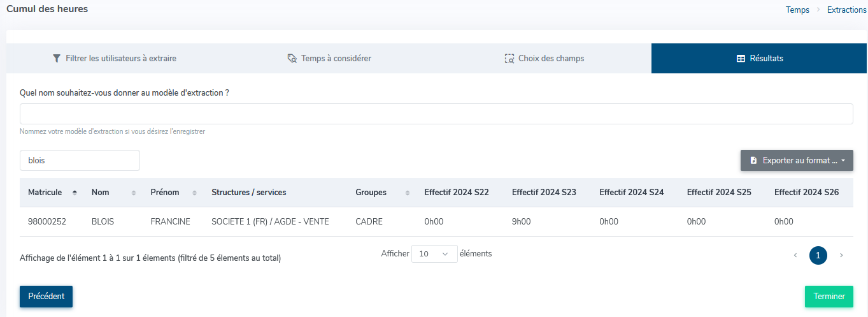Follow the Temps breadcrumb link
The image size is (868, 317).
coord(797,10)
